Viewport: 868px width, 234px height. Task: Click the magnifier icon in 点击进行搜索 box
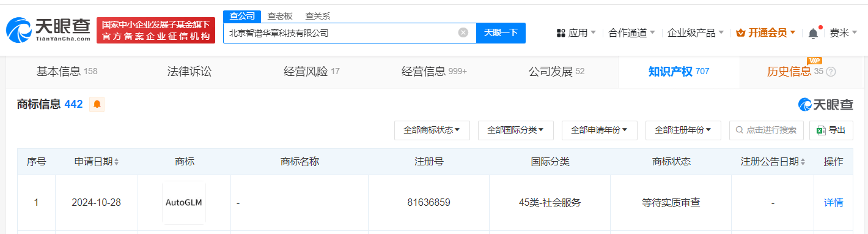pyautogui.click(x=740, y=130)
